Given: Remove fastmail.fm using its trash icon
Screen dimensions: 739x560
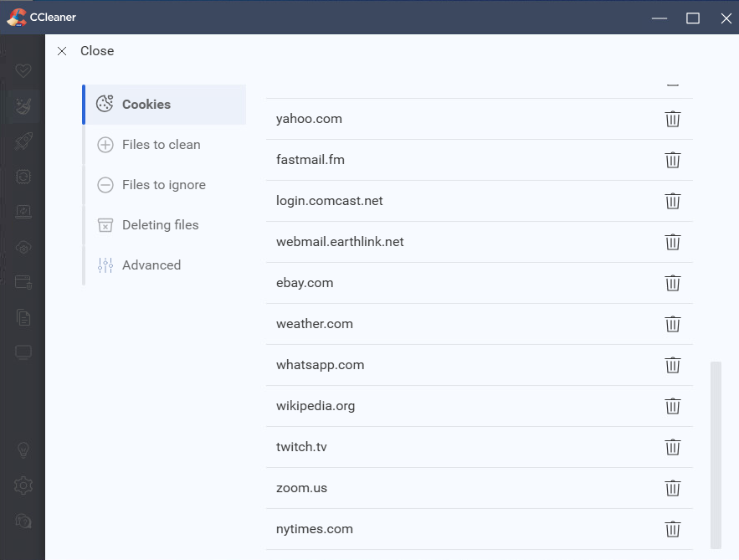Looking at the screenshot, I should tap(672, 160).
